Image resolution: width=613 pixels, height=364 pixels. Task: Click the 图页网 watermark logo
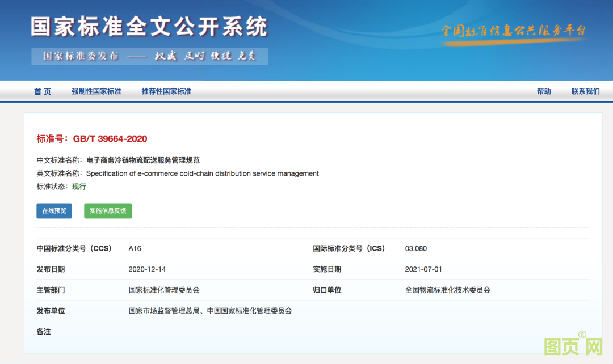[x=573, y=346]
